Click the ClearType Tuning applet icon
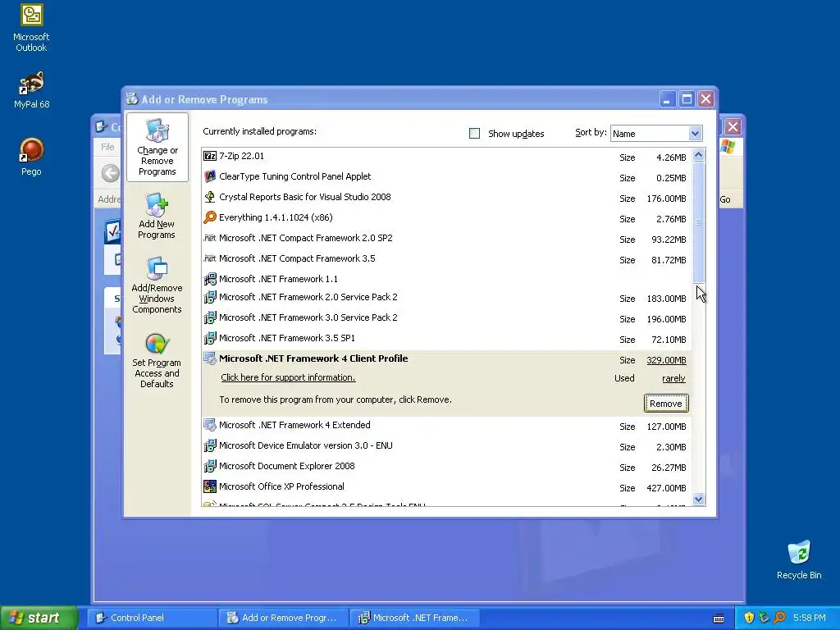This screenshot has height=630, width=840. coord(210,176)
